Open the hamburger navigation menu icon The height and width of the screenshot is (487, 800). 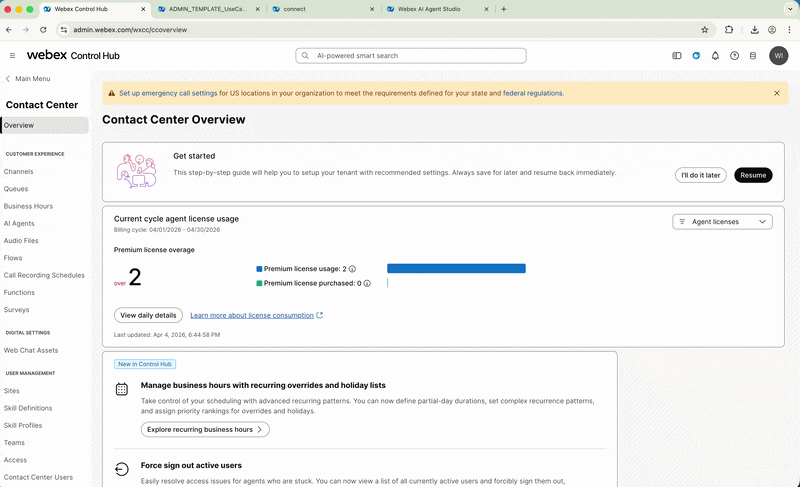(x=12, y=56)
